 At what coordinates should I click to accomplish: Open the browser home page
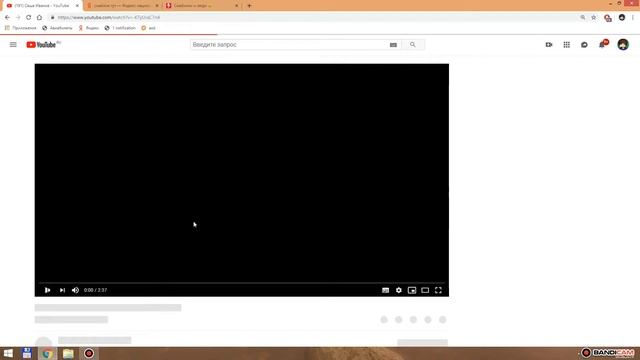[x=39, y=18]
